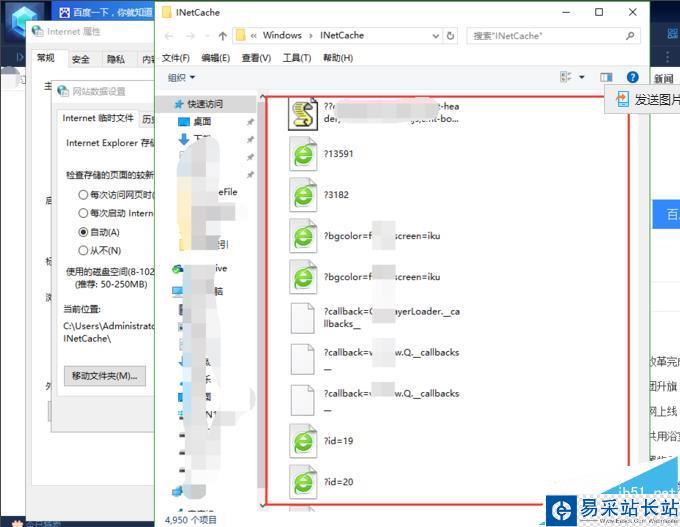
Task: Select the ?3182 file icon
Action: [x=303, y=195]
